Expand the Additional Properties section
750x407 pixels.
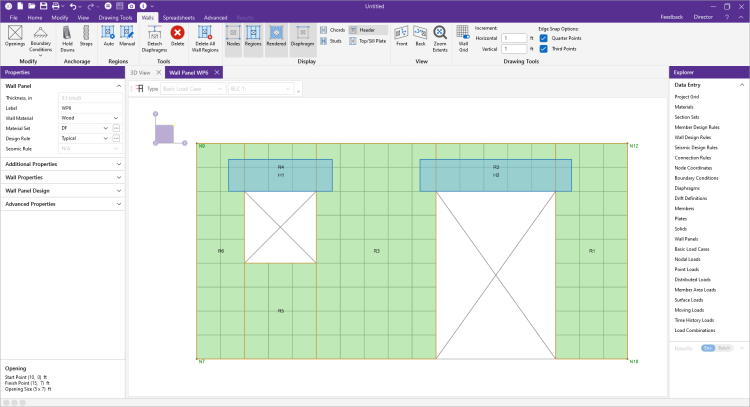[x=60, y=163]
